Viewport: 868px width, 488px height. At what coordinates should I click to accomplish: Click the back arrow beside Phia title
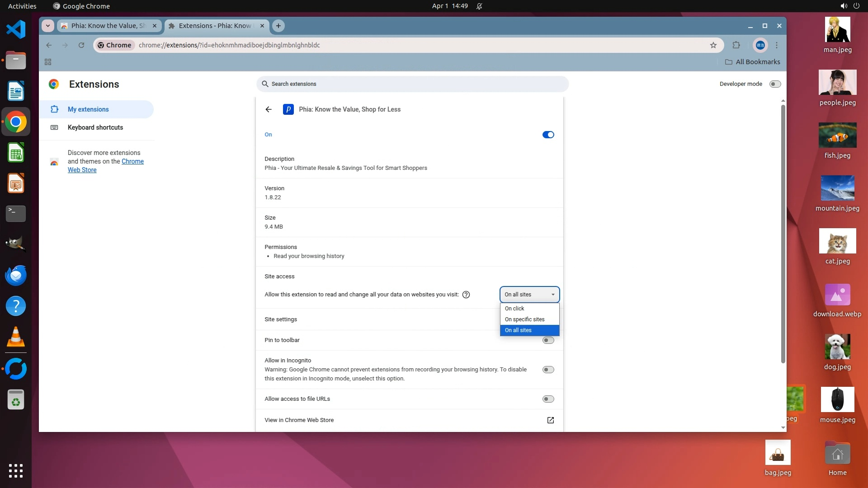point(269,109)
